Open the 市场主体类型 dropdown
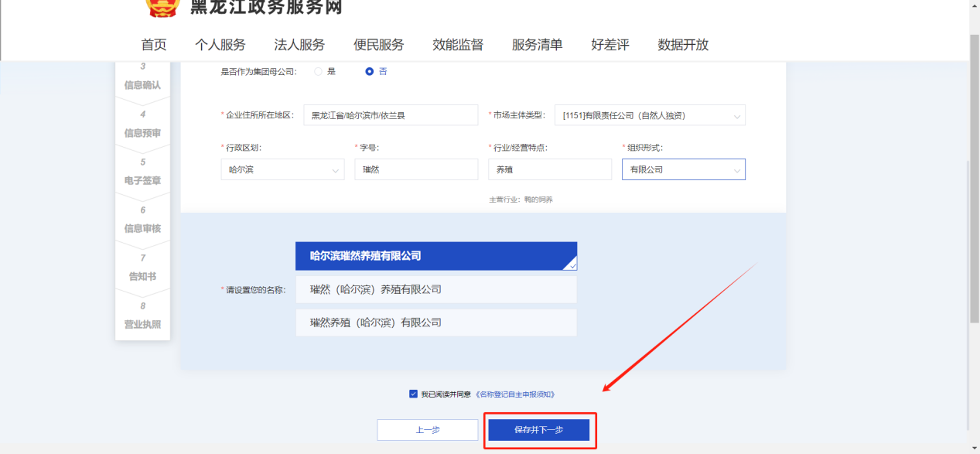The image size is (980, 454). (650, 116)
